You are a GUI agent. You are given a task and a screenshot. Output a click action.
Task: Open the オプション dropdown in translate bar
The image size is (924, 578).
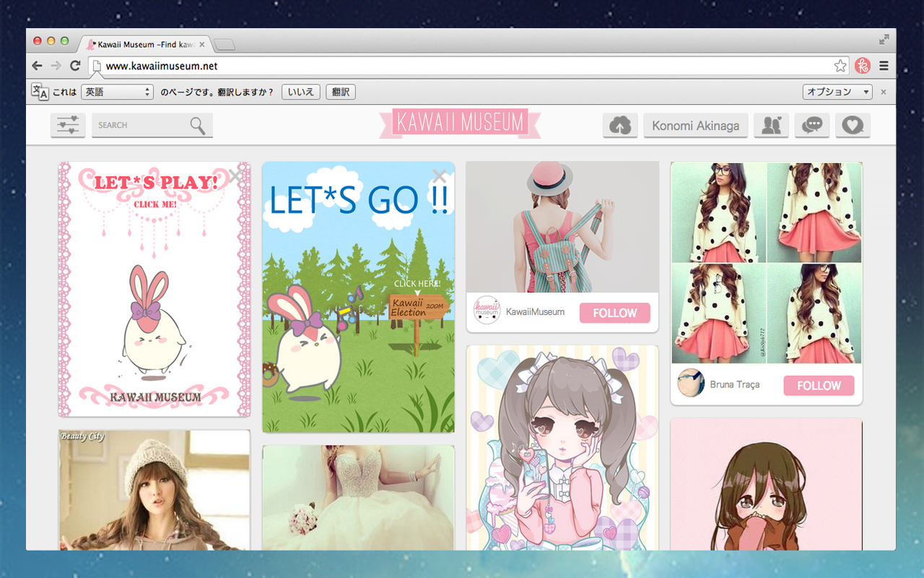coord(837,92)
